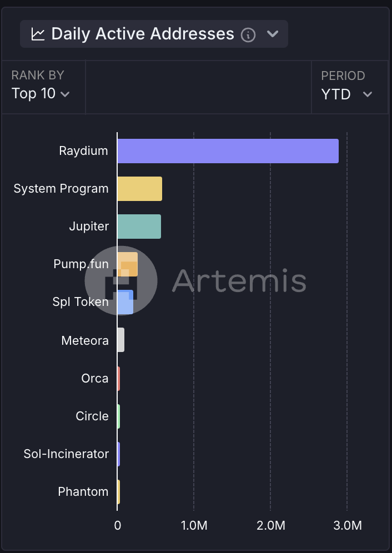Open the Rank By Top 10 dropdown
The image size is (392, 553).
(41, 93)
